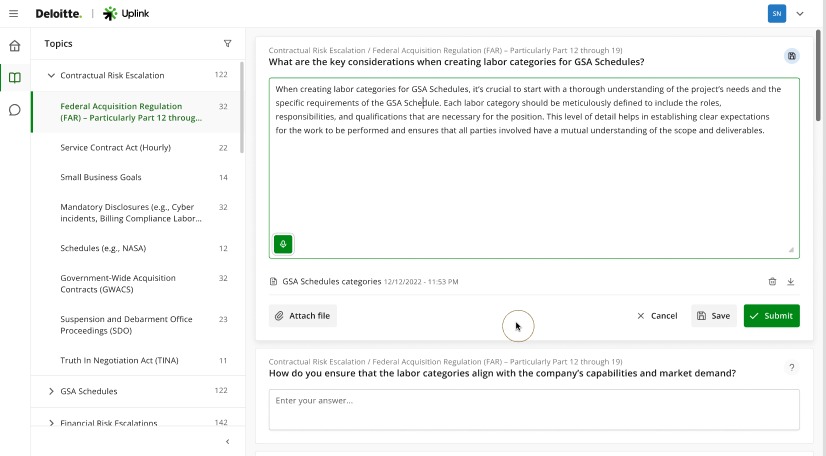Expand the GSA Schedules topic
826x456 pixels.
[x=51, y=391]
